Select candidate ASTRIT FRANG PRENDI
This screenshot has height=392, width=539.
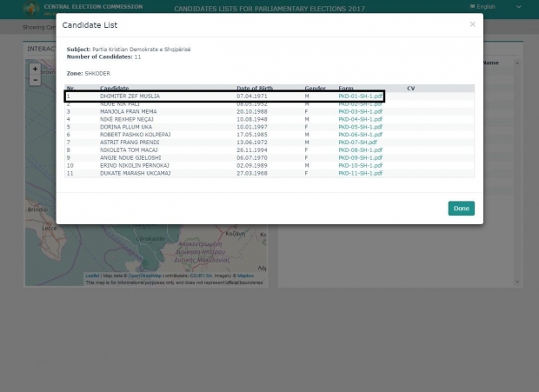pos(130,143)
